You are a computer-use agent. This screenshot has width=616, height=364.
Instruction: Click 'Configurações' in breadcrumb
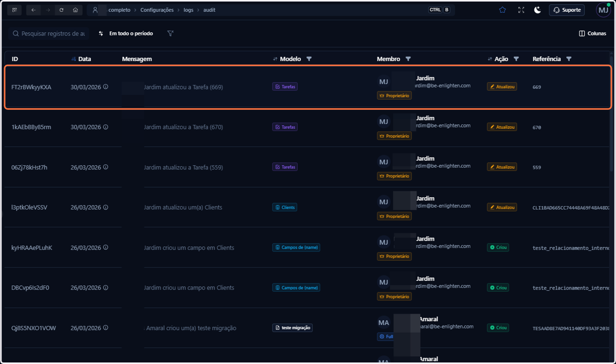158,10
